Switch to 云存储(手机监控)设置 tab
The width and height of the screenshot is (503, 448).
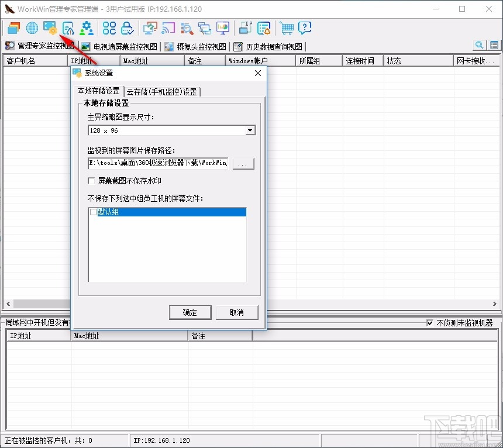coord(161,91)
